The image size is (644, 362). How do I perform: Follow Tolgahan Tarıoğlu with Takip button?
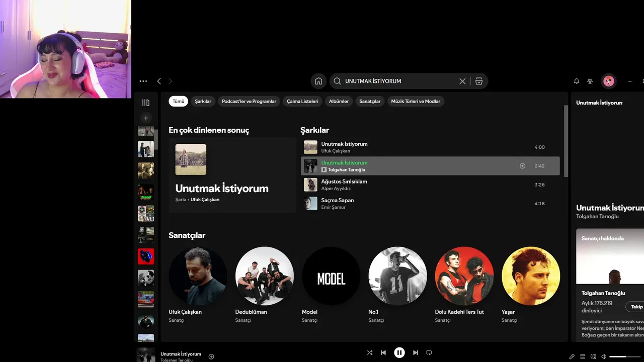click(x=636, y=307)
